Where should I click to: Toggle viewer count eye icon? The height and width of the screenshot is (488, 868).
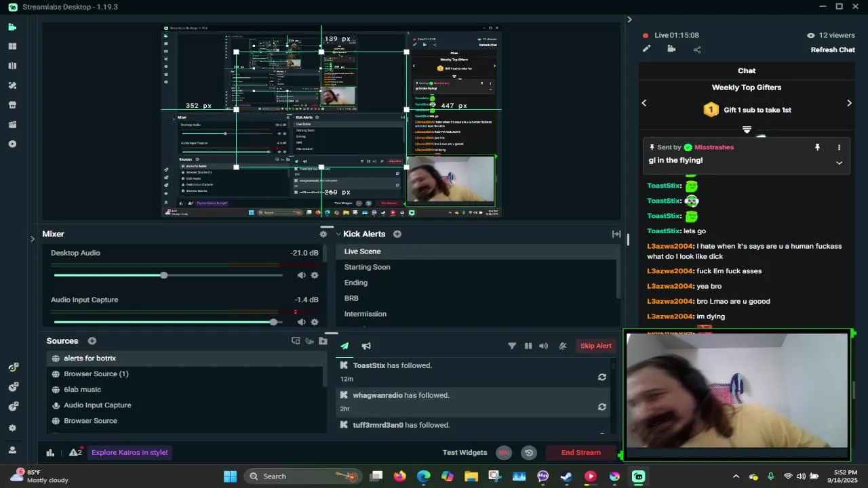(810, 35)
